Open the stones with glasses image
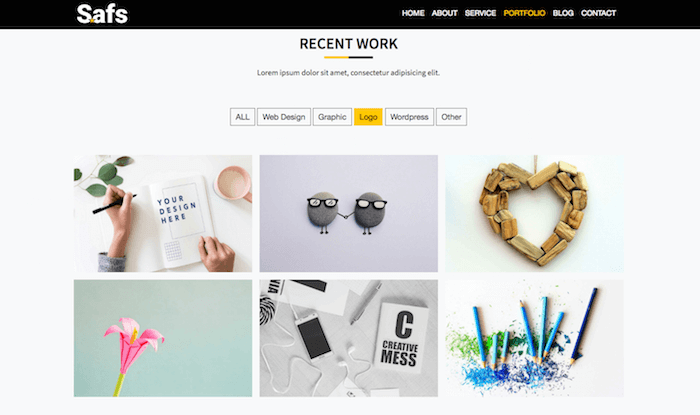This screenshot has width=700, height=415. click(x=349, y=213)
